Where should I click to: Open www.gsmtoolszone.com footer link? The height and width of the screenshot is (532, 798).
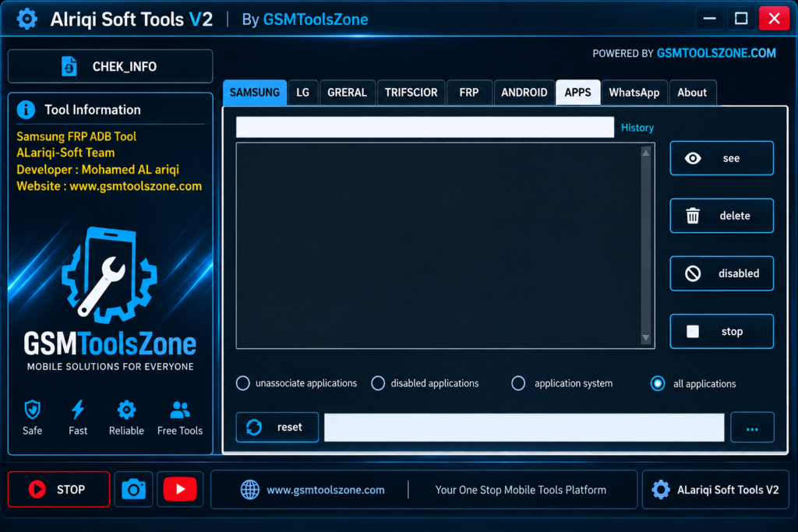coord(326,490)
